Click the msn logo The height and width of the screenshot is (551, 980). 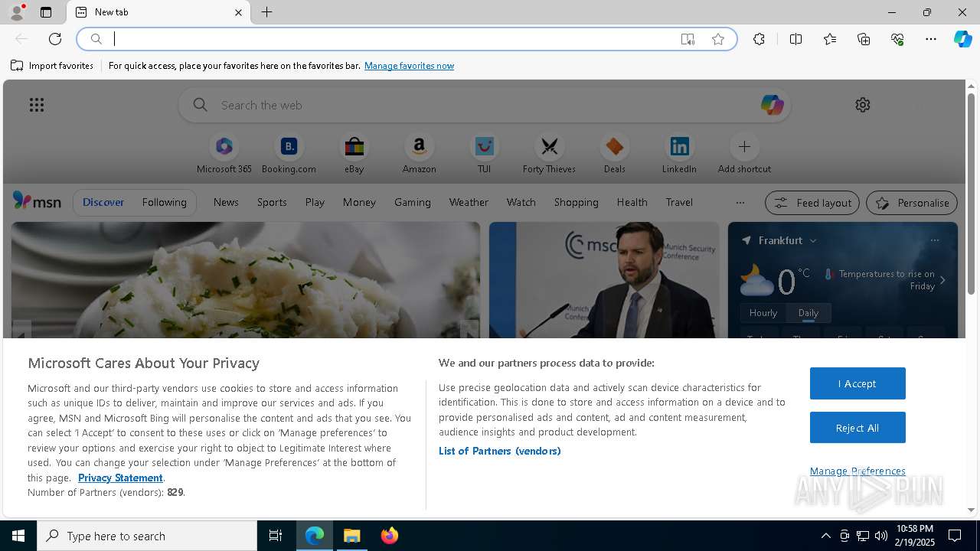pyautogui.click(x=37, y=201)
